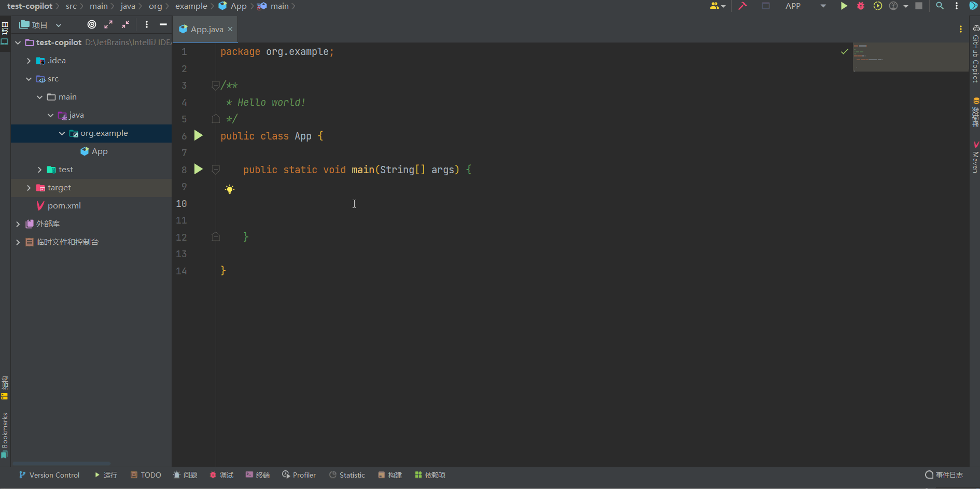The image size is (980, 489).
Task: Run with coverage icon in top toolbar
Action: pyautogui.click(x=877, y=6)
